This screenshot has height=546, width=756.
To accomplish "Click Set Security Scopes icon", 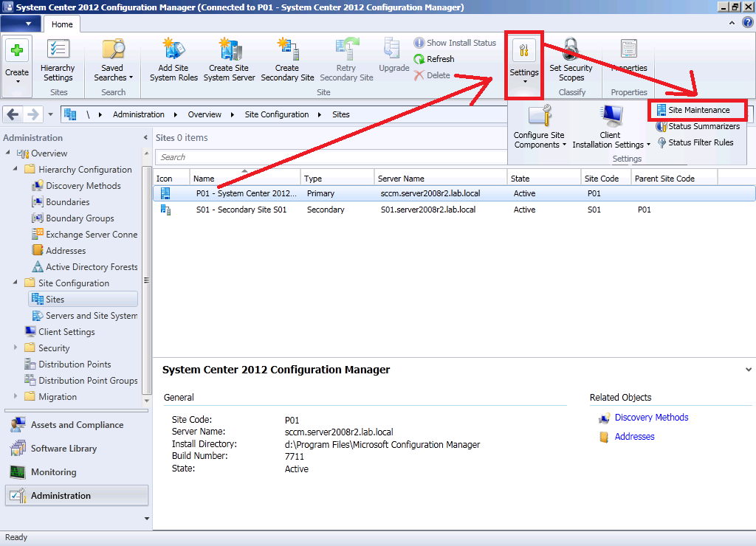I will 571,49.
